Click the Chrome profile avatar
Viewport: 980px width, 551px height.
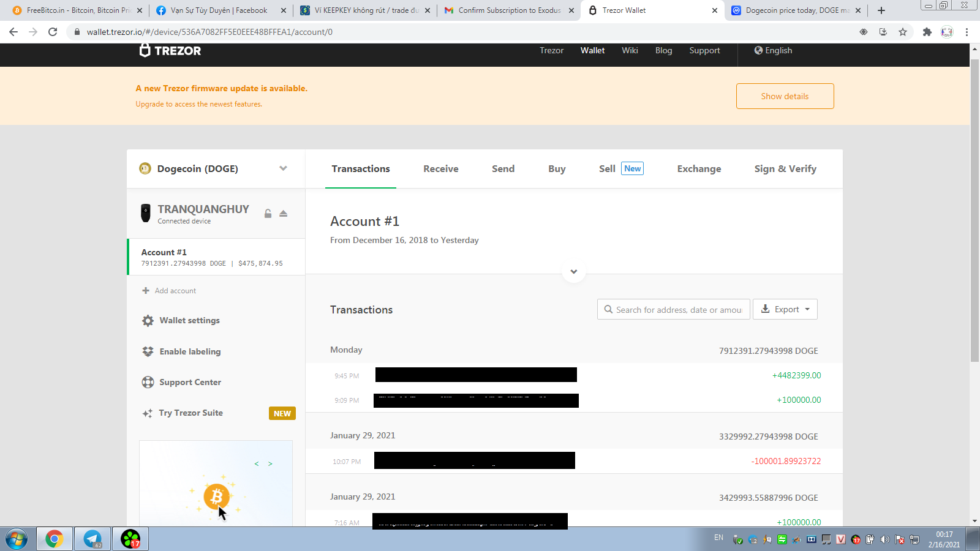point(947,32)
